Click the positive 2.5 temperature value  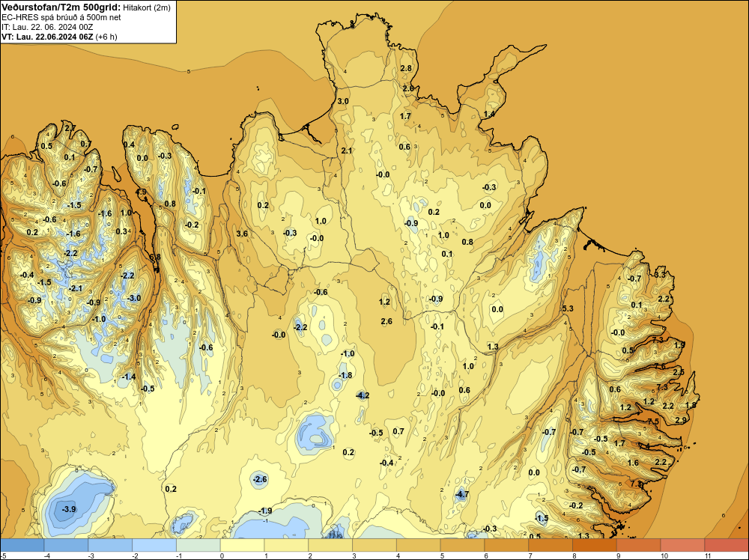679,372
